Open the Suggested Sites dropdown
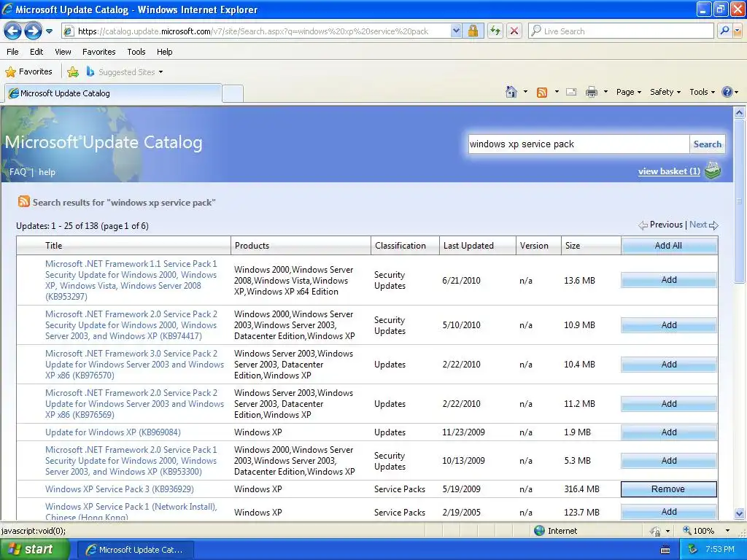Viewport: 747px width, 560px height. pyautogui.click(x=125, y=72)
